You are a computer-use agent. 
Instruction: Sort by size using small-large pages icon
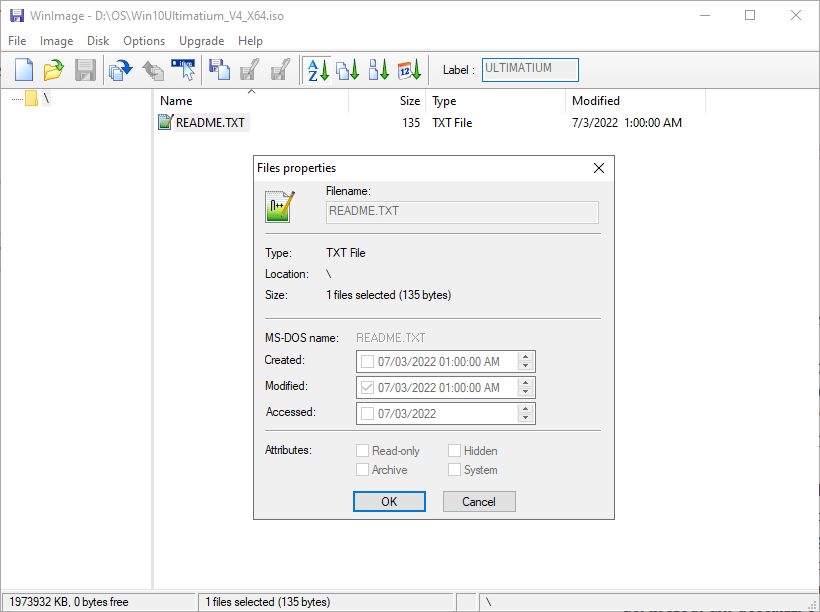click(379, 70)
